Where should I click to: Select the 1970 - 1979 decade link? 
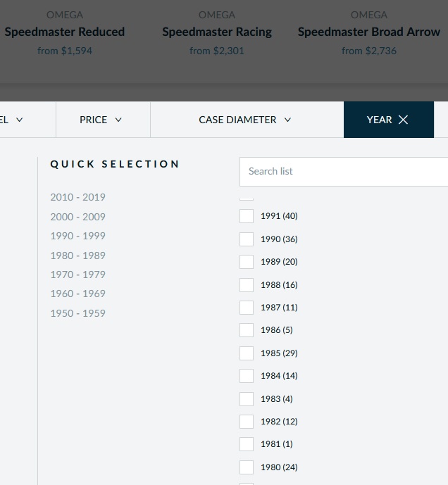tap(77, 275)
